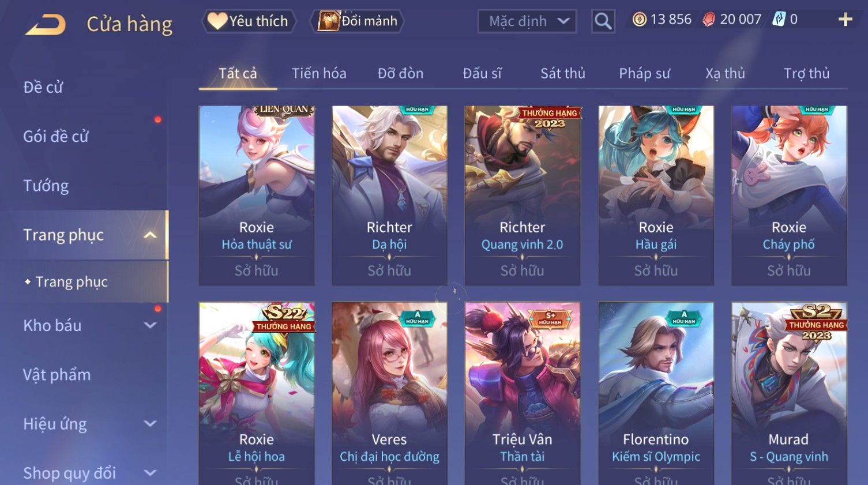
Task: Open Đổi mảnh chest exchange
Action: coord(358,21)
